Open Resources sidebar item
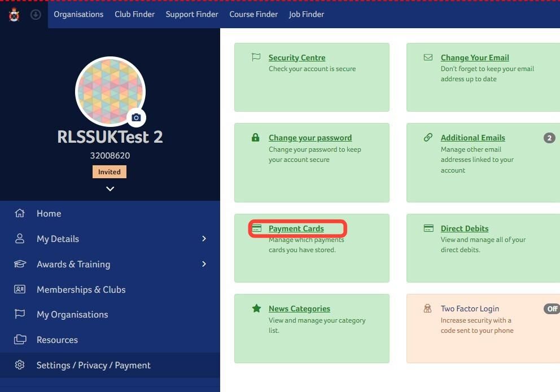 pos(110,340)
